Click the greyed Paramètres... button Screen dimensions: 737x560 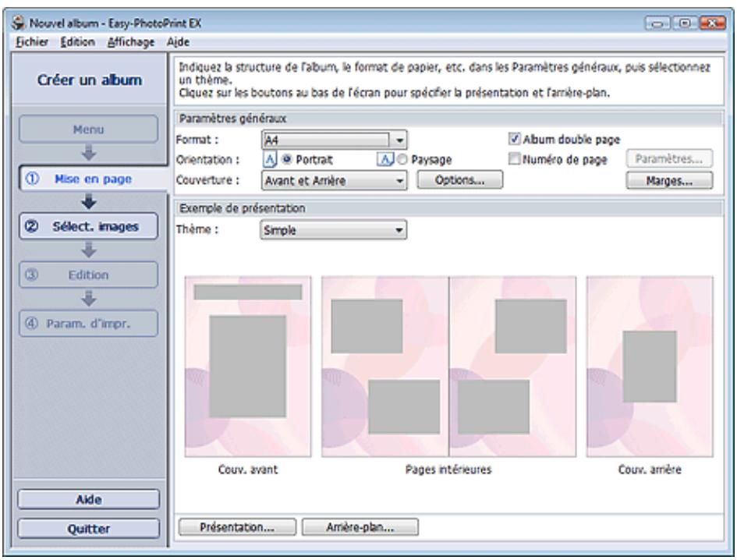click(x=669, y=159)
